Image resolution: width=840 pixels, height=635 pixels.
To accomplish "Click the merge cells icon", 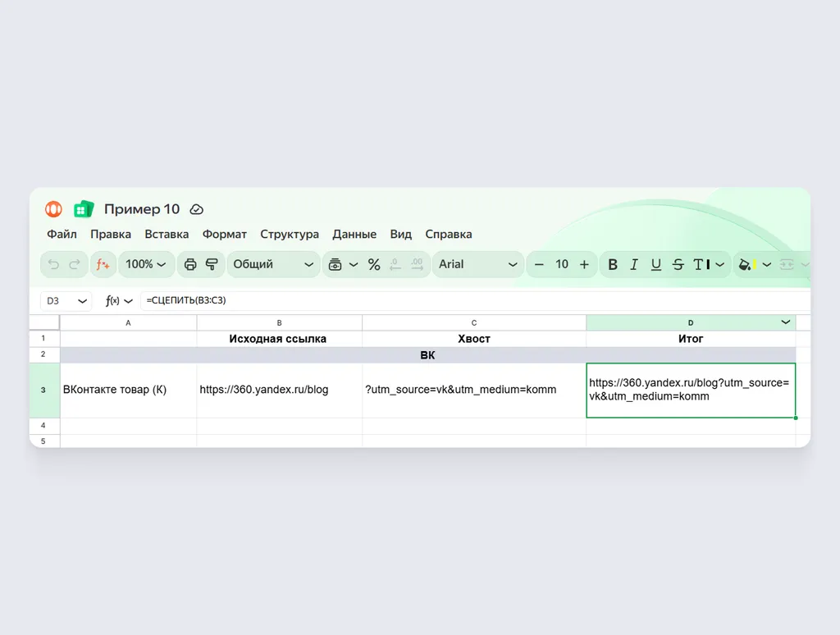I will 787,264.
